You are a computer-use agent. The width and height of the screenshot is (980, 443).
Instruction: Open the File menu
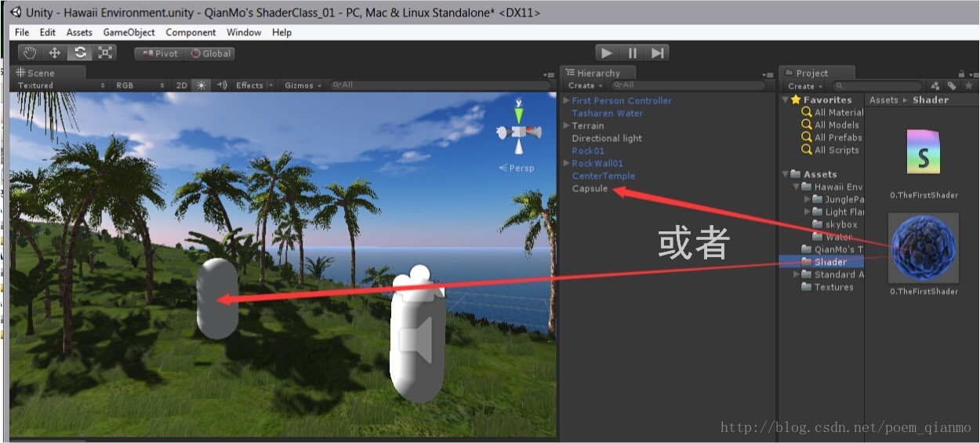point(22,32)
